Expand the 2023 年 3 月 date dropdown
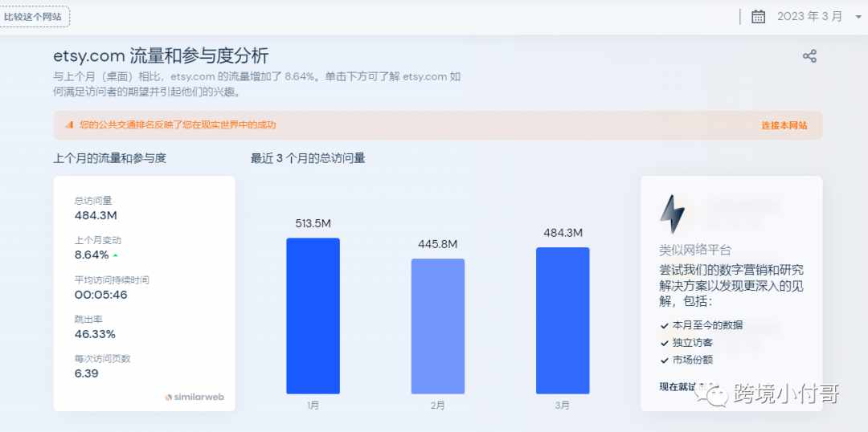Viewport: 868px width, 432px height. point(817,17)
